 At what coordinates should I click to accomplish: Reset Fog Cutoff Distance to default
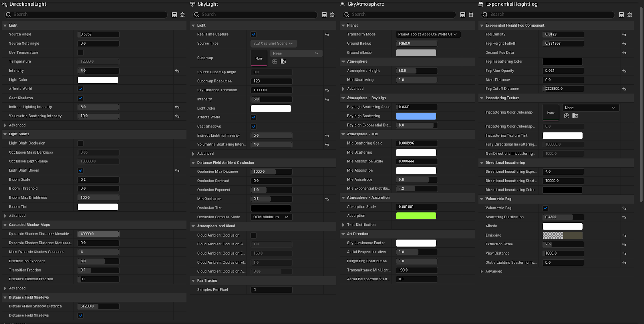tap(624, 89)
